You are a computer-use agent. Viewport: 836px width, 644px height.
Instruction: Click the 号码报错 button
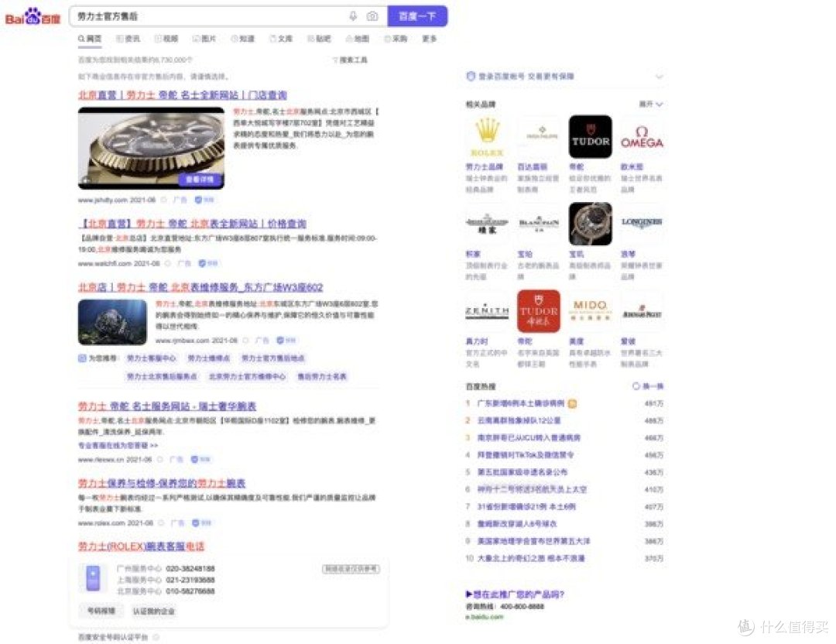[x=101, y=611]
